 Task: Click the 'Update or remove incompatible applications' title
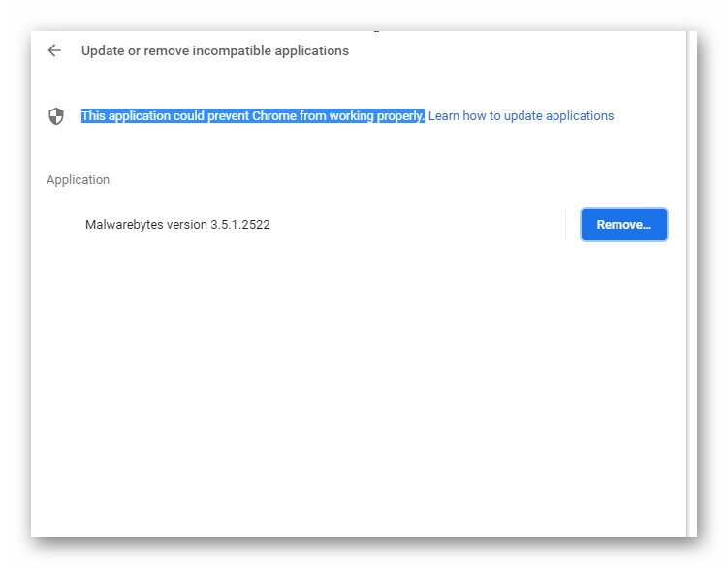215,50
